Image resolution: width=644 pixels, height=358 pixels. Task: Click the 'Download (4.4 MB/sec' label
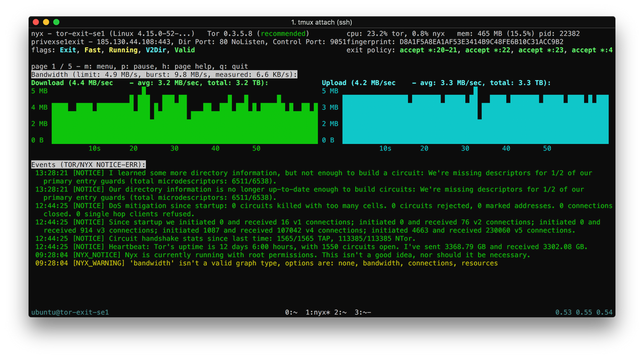72,83
